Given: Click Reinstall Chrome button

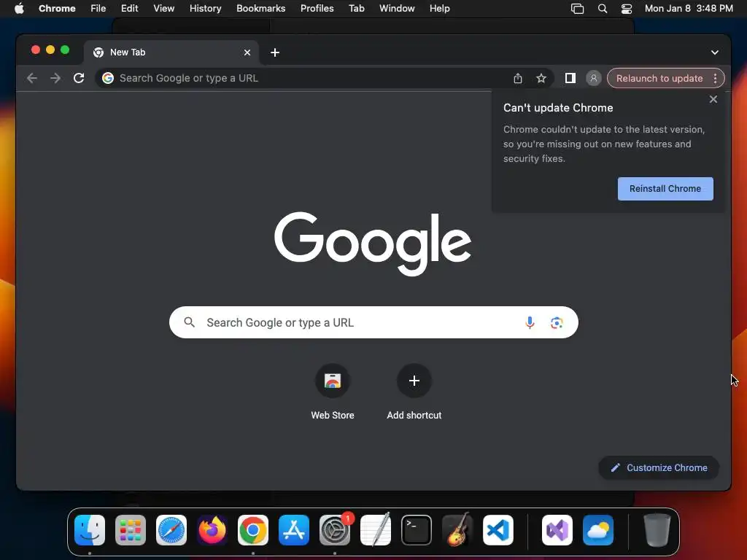Looking at the screenshot, I should [665, 189].
